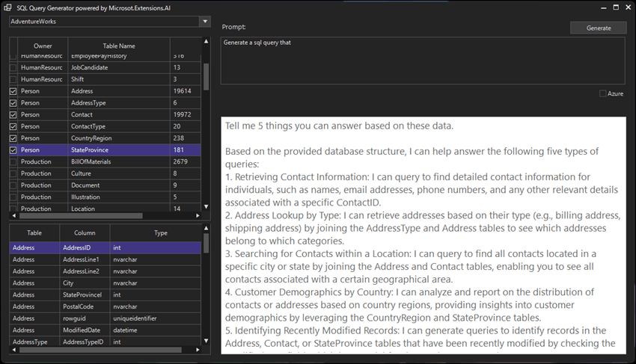Click the columns grid scroll-up arrow

(207, 228)
